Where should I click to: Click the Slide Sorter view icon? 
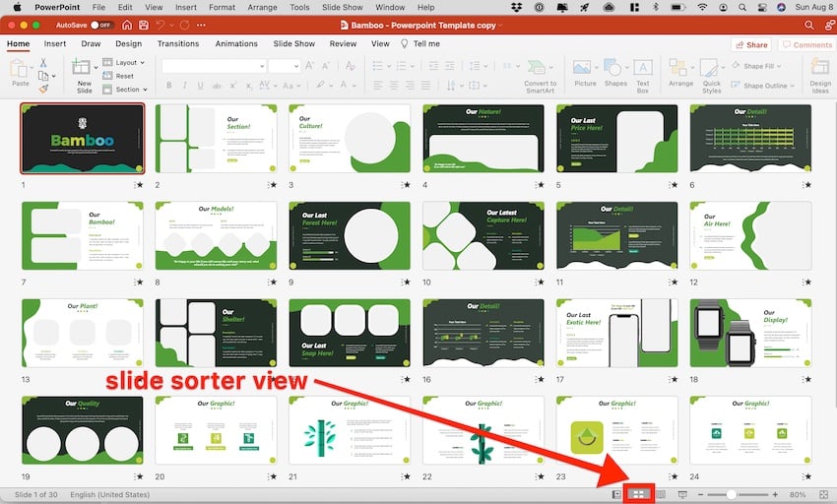638,494
